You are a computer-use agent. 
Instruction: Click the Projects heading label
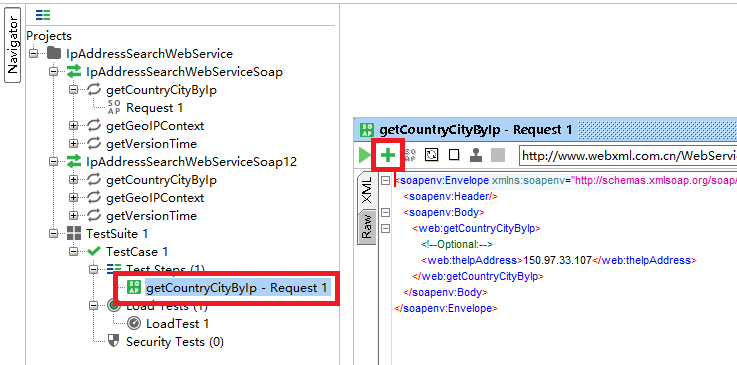pos(49,36)
